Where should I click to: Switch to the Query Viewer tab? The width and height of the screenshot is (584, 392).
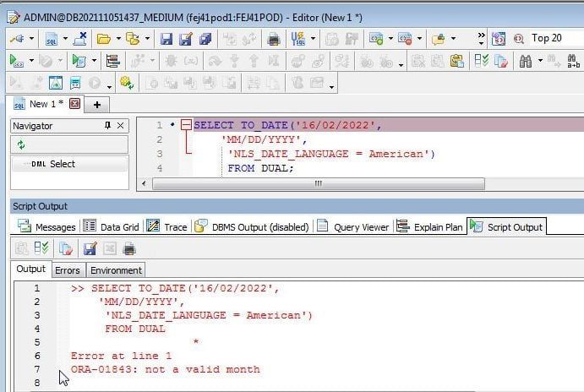coord(352,226)
